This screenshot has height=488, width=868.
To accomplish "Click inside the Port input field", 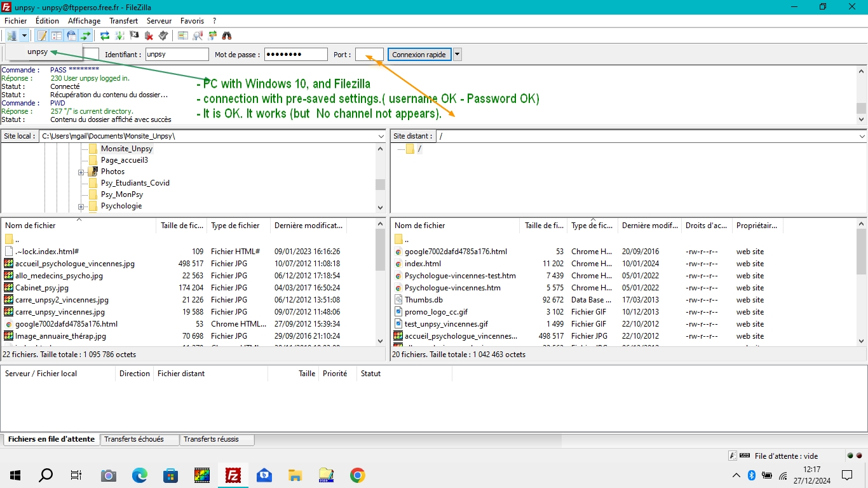I will [369, 54].
